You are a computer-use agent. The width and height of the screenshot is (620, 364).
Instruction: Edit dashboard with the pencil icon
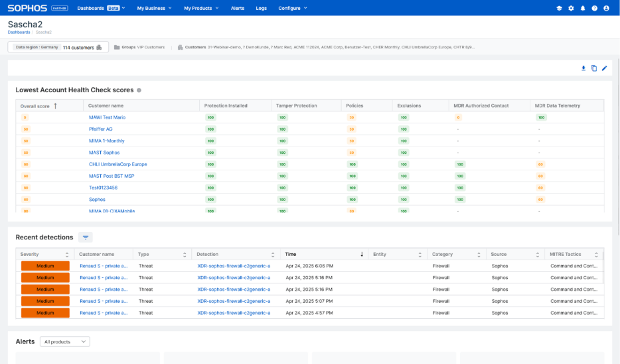pyautogui.click(x=604, y=68)
